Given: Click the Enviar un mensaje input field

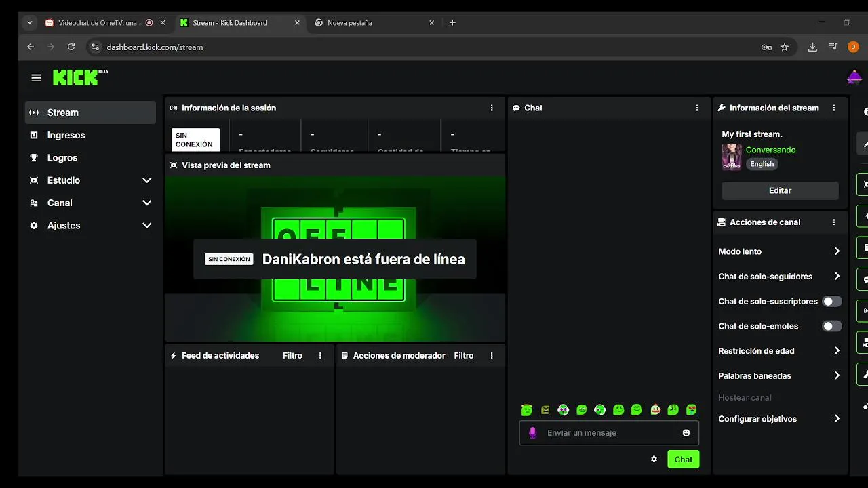Looking at the screenshot, I should 609,432.
